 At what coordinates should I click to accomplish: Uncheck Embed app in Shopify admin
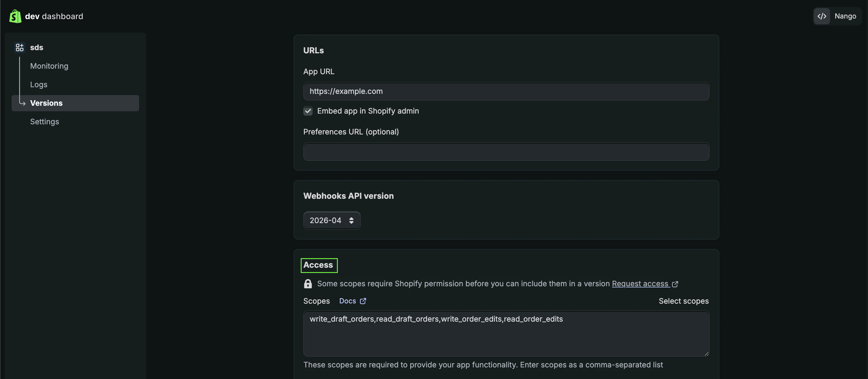tap(308, 111)
